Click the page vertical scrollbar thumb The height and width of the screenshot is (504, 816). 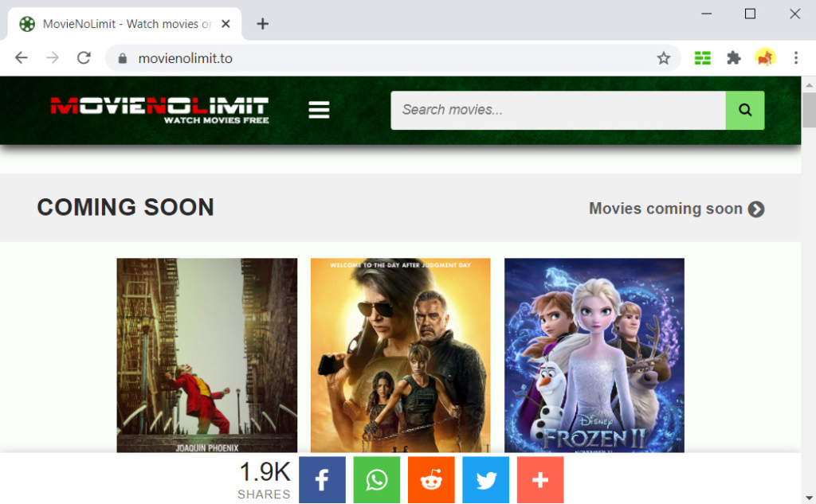click(x=809, y=110)
